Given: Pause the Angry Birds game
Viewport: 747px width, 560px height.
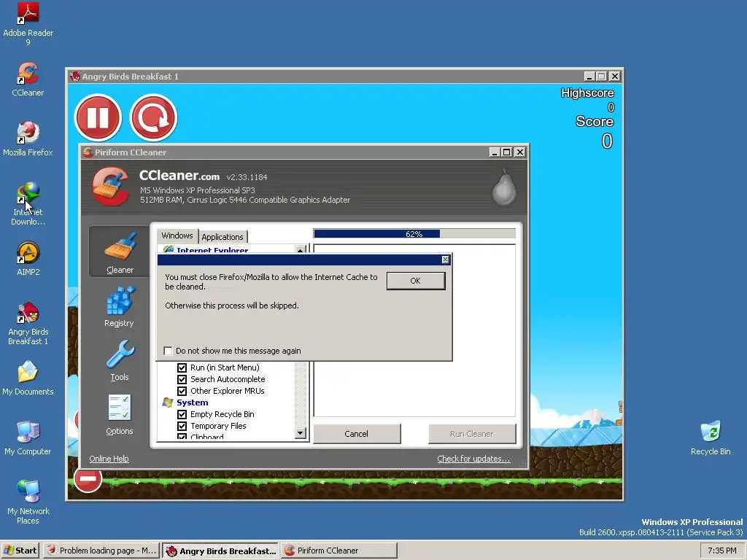Looking at the screenshot, I should click(x=98, y=117).
